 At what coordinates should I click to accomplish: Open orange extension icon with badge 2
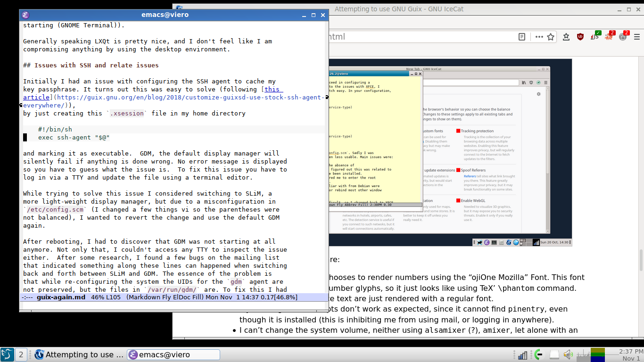[610, 36]
